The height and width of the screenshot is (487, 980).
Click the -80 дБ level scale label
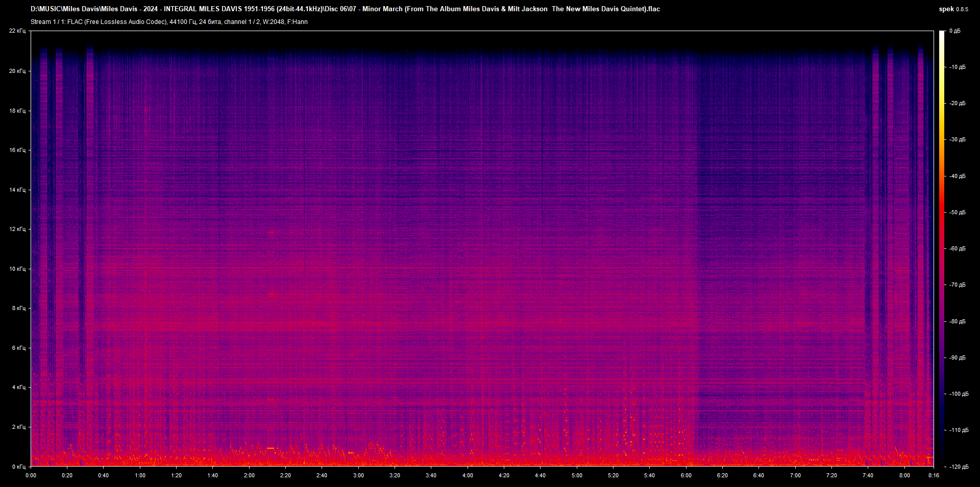[x=957, y=322]
